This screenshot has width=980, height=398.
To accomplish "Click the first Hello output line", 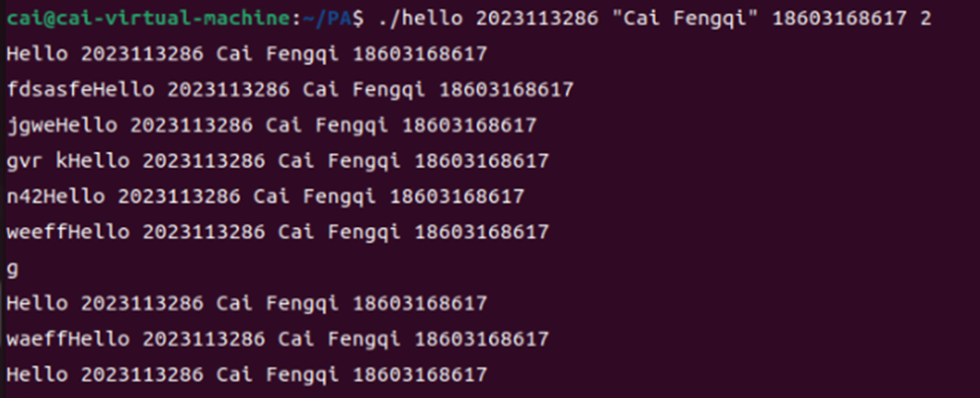I will click(x=245, y=54).
